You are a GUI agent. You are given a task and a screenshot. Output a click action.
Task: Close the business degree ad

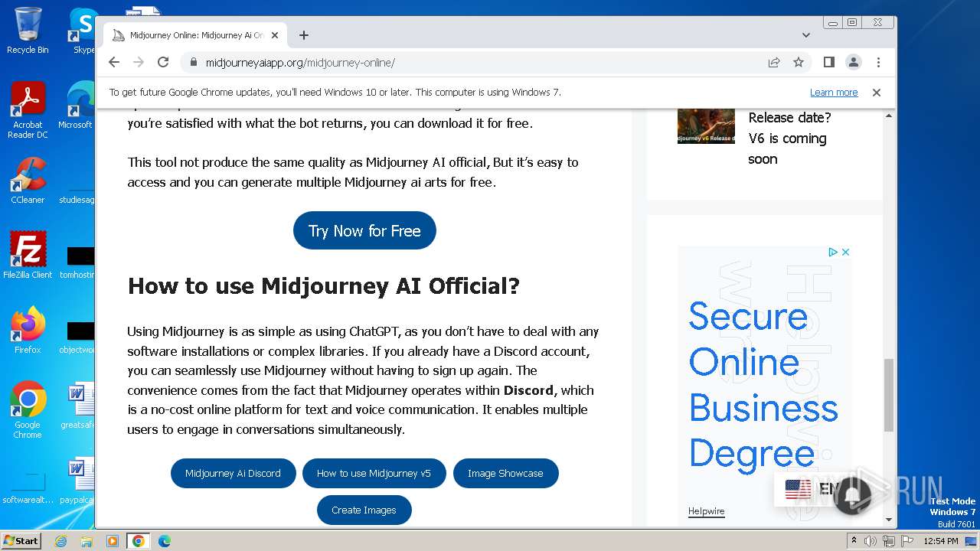pyautogui.click(x=845, y=252)
